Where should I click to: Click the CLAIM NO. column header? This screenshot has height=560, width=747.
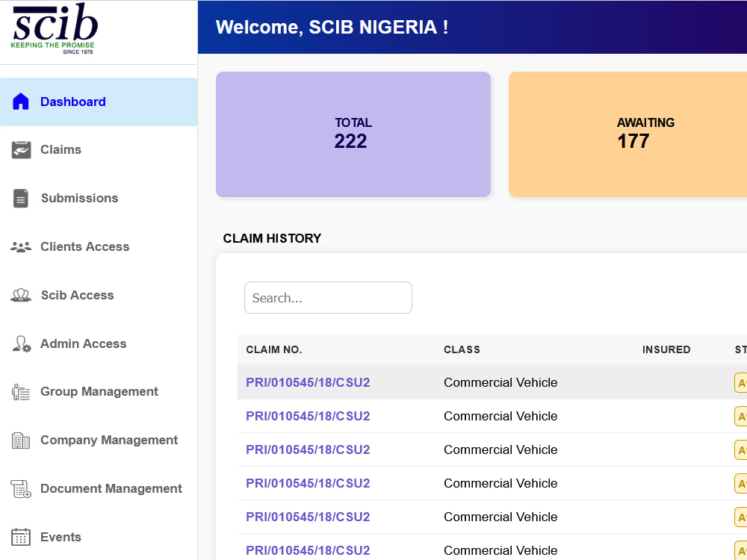tap(274, 349)
